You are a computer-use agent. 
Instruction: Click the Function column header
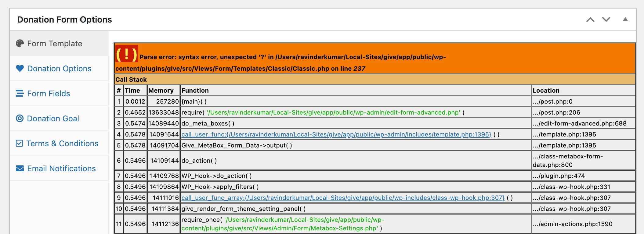356,90
